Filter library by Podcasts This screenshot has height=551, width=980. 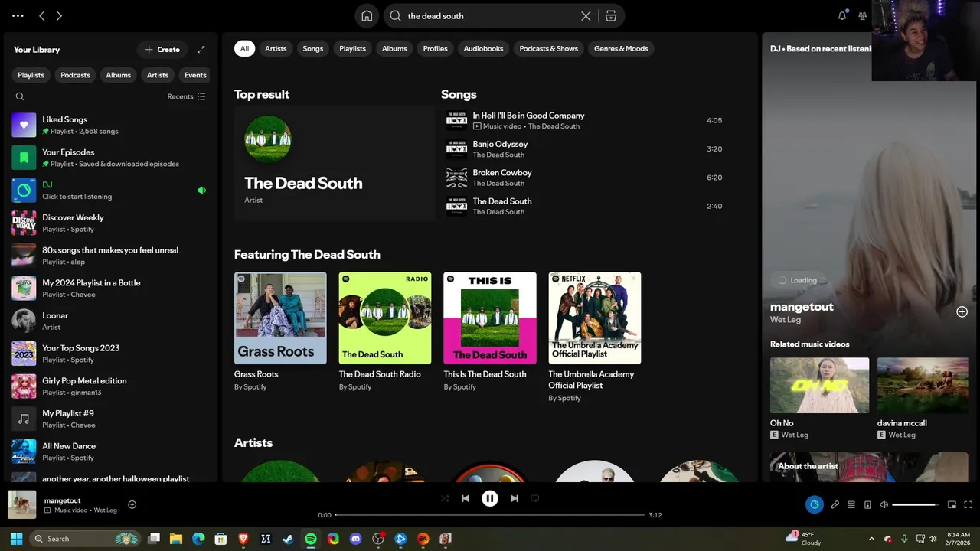click(x=75, y=75)
